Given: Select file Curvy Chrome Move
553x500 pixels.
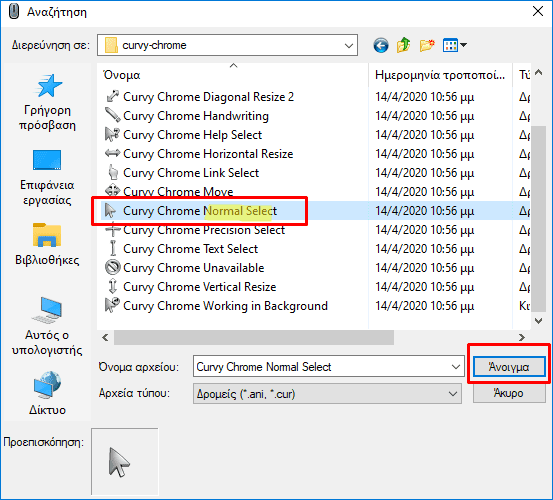Looking at the screenshot, I should [x=178, y=192].
